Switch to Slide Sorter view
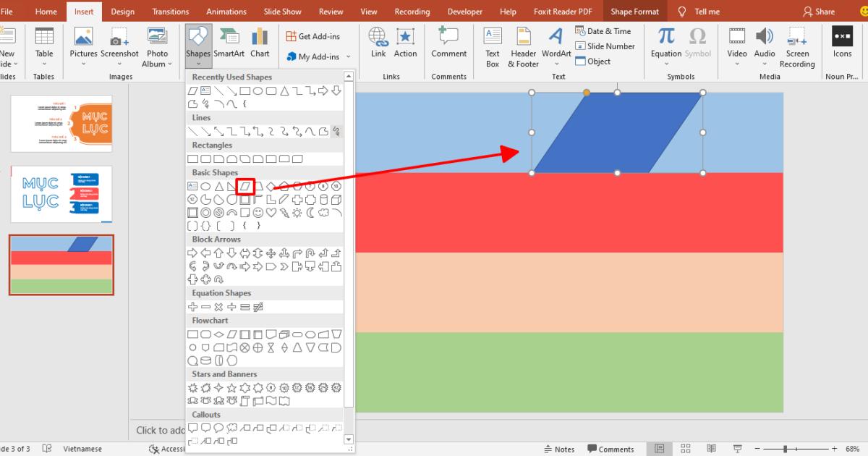This screenshot has height=456, width=868. click(x=684, y=449)
